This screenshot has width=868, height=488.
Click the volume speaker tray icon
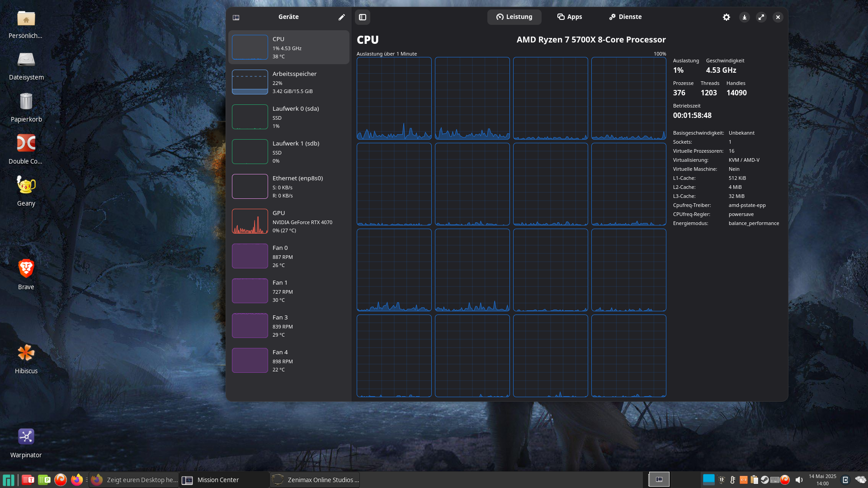pos(799,479)
